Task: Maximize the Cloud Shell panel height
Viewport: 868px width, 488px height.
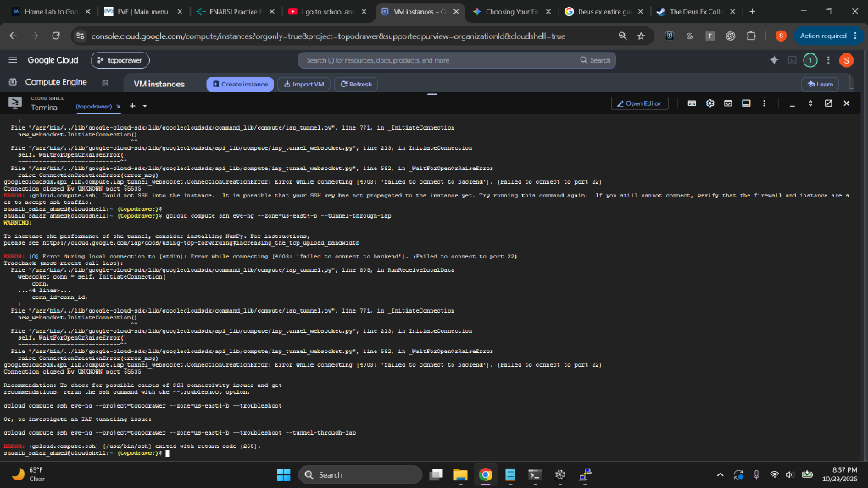Action: [810, 103]
